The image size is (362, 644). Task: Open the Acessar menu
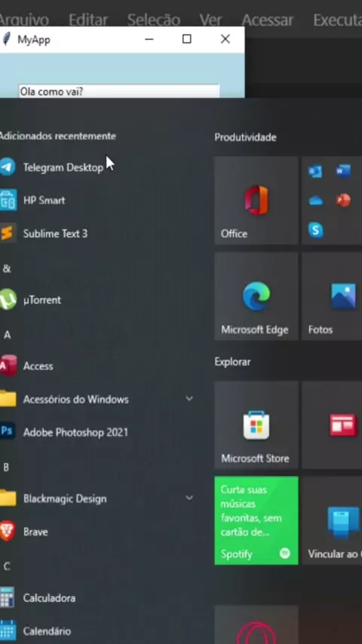pyautogui.click(x=268, y=20)
